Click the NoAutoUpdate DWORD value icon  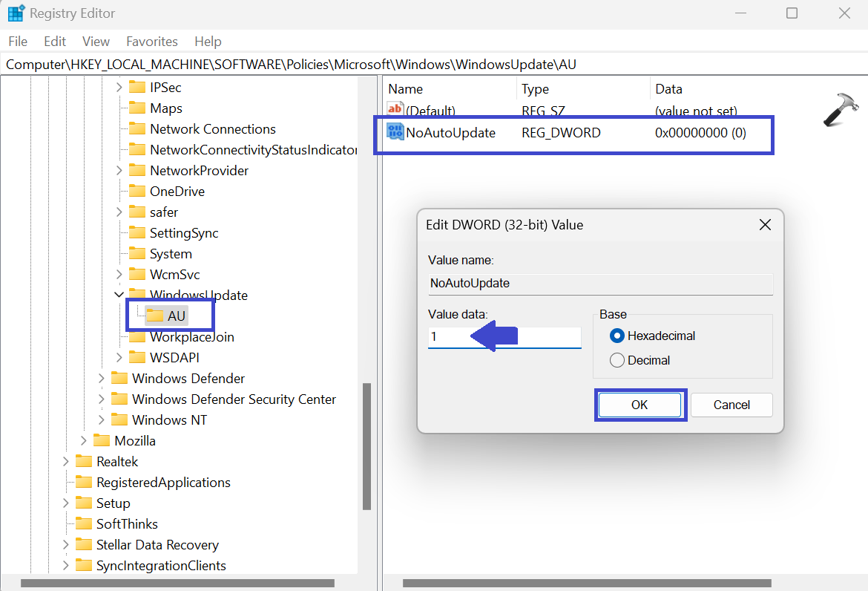pyautogui.click(x=395, y=133)
